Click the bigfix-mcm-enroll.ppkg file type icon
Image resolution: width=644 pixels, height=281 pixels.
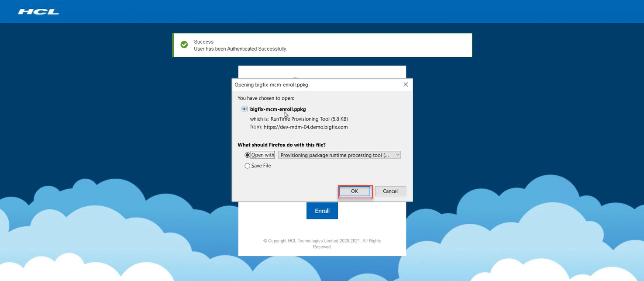(245, 109)
